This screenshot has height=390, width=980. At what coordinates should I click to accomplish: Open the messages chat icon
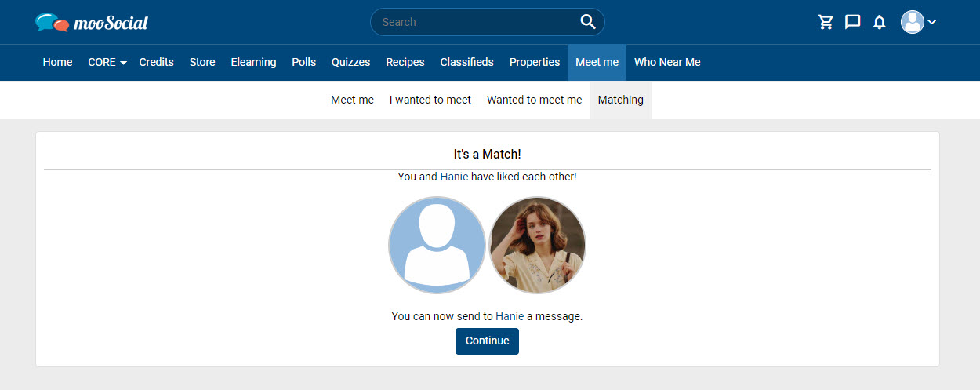tap(852, 22)
